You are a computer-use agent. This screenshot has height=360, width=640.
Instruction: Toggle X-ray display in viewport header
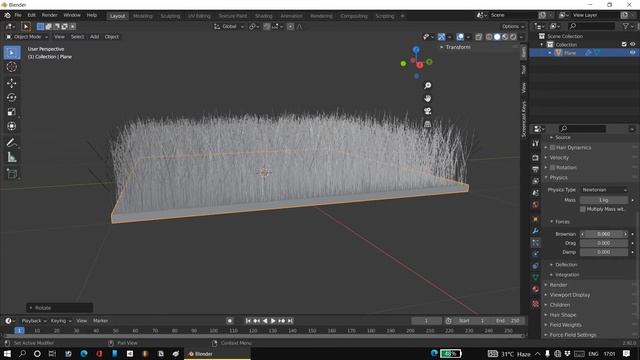click(478, 37)
